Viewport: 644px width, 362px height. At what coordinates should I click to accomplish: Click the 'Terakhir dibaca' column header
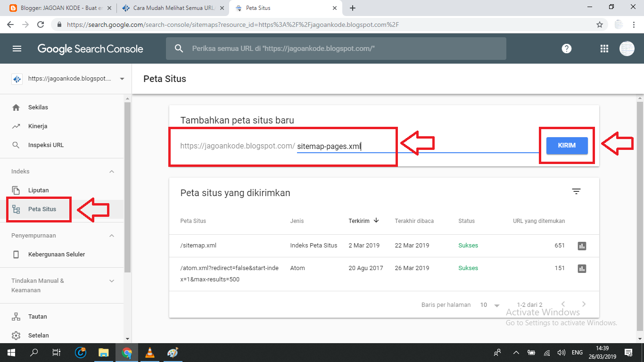(x=414, y=221)
